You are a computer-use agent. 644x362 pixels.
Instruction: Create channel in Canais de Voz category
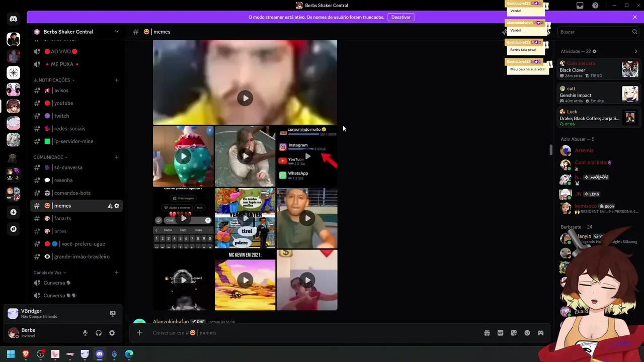pyautogui.click(x=117, y=273)
